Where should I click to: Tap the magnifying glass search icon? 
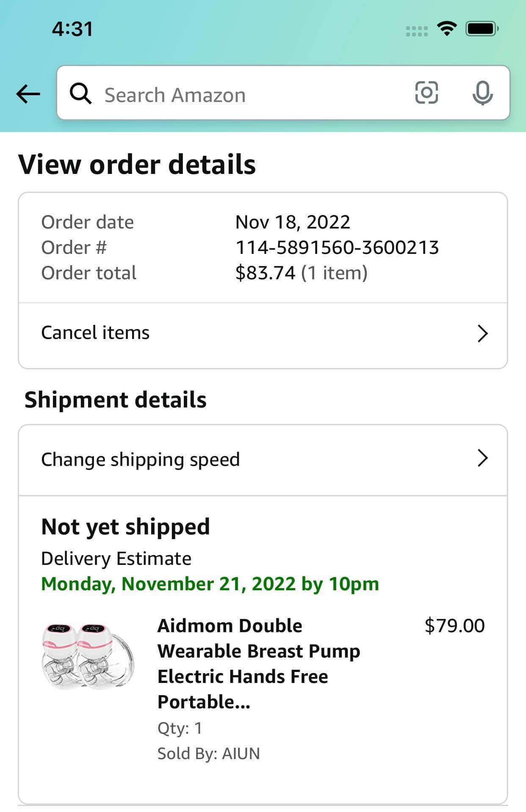tap(80, 94)
